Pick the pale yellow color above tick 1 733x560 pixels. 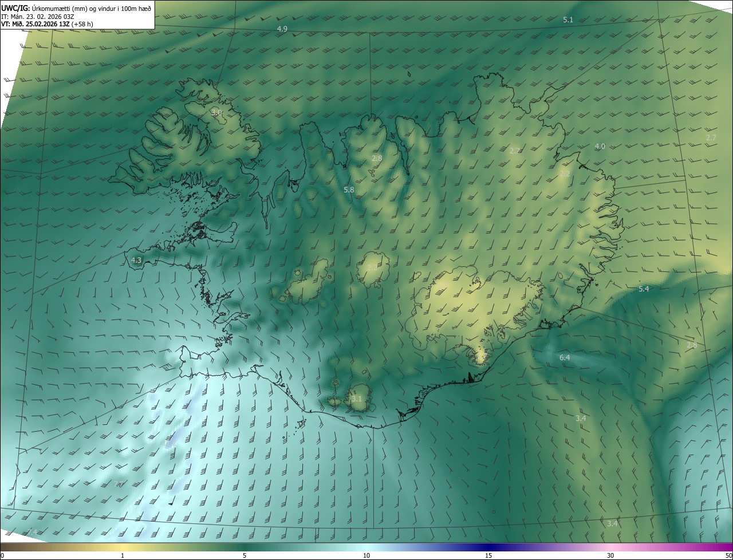[x=123, y=547]
